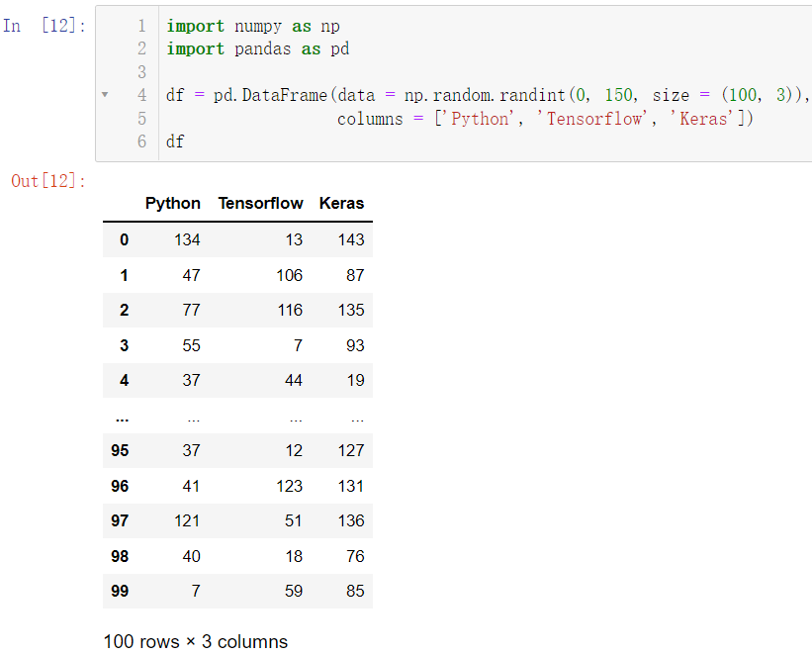Click Keras value 143 in row 0
This screenshot has width=812, height=655.
tap(351, 239)
